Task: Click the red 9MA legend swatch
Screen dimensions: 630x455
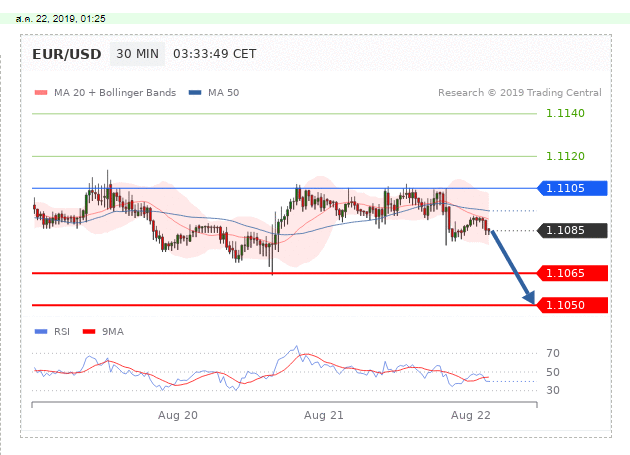Action: 89,332
